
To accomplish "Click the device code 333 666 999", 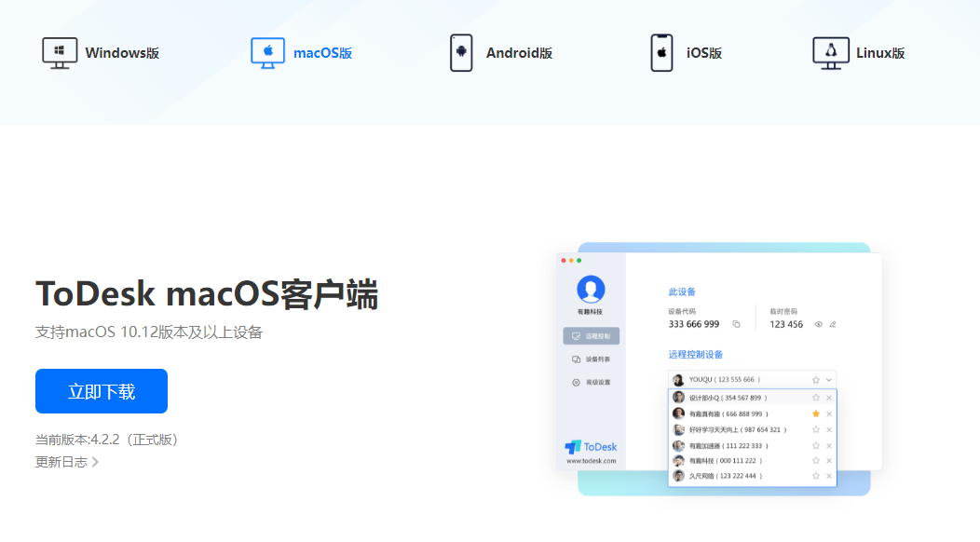I will coord(694,324).
